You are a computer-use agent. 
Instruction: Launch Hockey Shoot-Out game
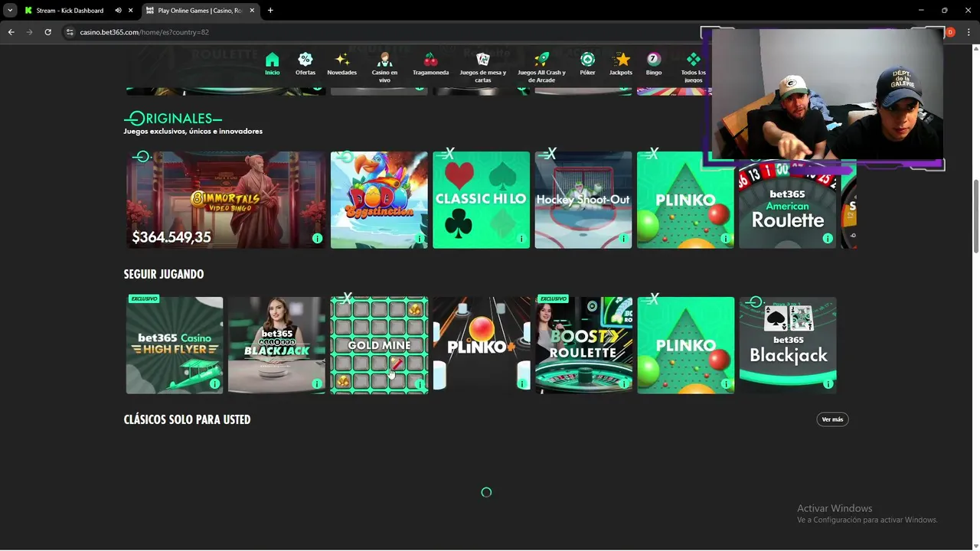pos(583,200)
